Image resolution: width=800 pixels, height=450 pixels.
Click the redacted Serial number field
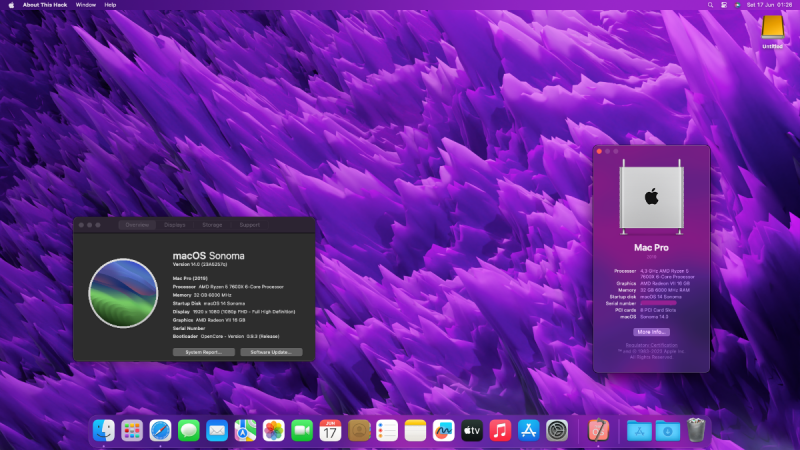pos(658,304)
